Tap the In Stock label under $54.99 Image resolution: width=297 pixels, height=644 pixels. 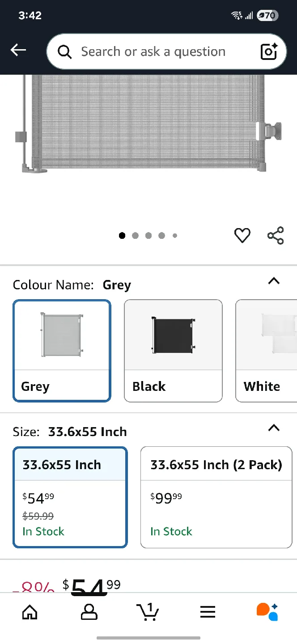click(43, 531)
